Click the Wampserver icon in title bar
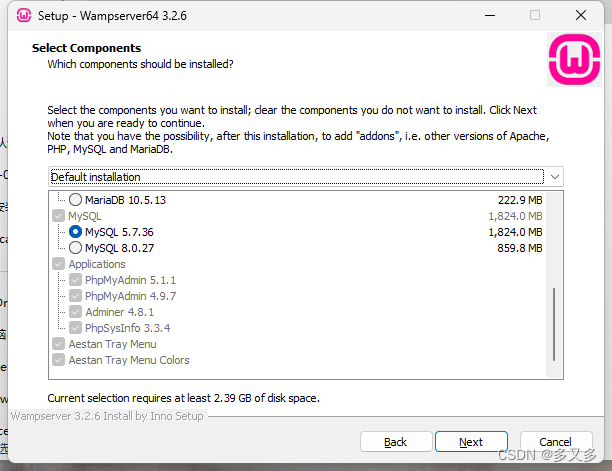 coord(24,16)
